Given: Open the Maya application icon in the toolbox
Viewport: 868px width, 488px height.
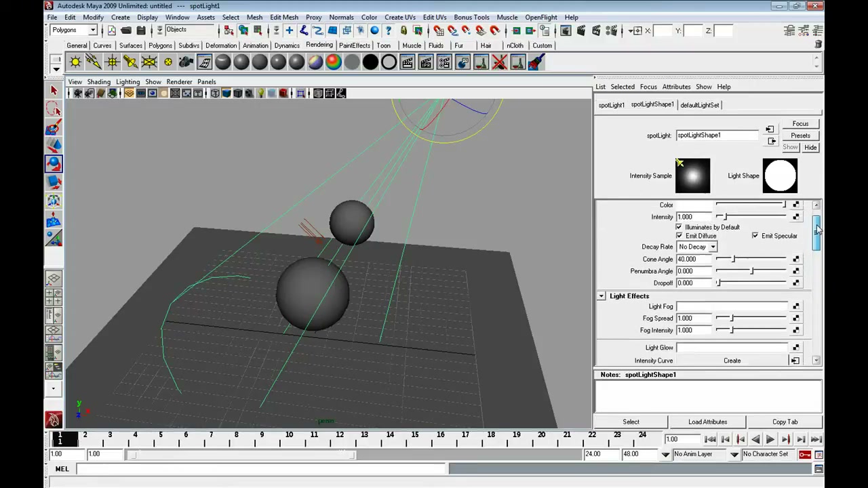Looking at the screenshot, I should [x=54, y=420].
